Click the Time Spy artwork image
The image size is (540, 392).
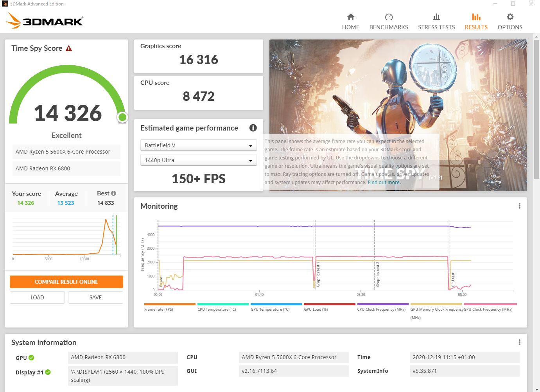(x=398, y=115)
